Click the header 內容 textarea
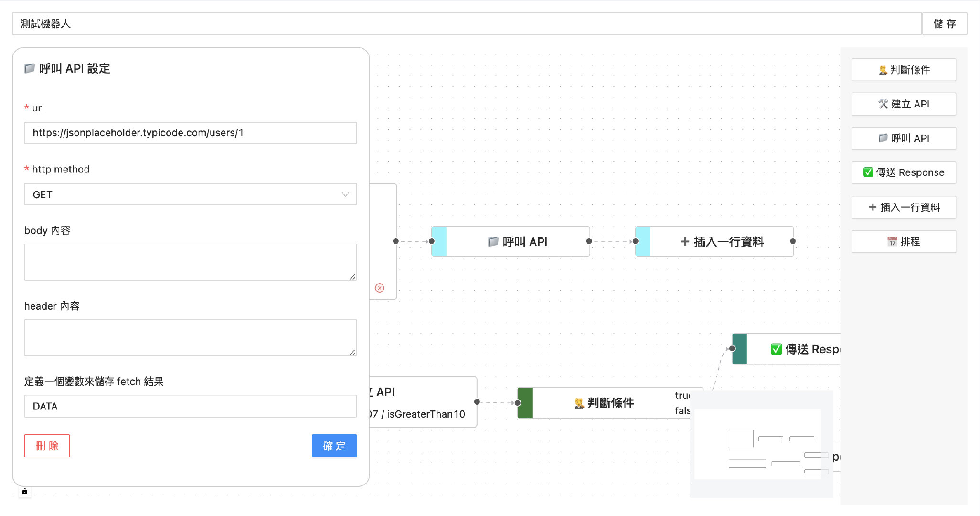980x516 pixels. (x=191, y=338)
